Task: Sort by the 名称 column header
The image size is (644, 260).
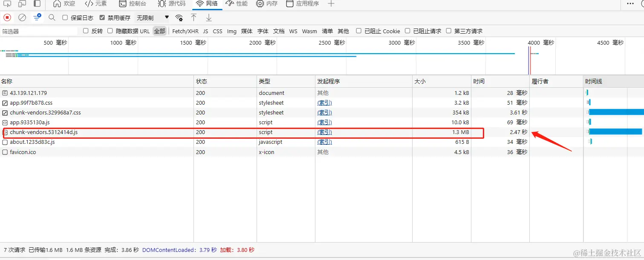Action: click(97, 81)
